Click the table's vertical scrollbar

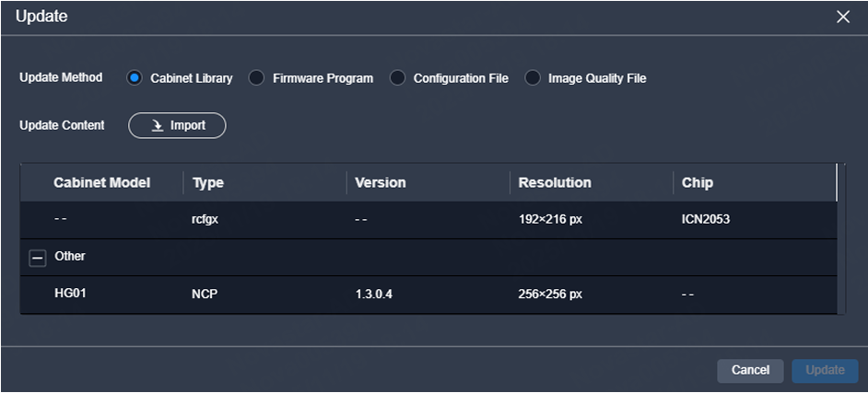841,238
